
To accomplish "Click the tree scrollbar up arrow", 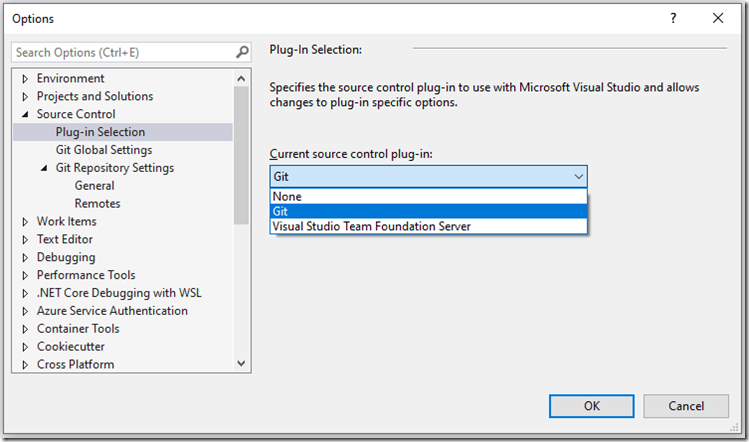I will [x=241, y=78].
